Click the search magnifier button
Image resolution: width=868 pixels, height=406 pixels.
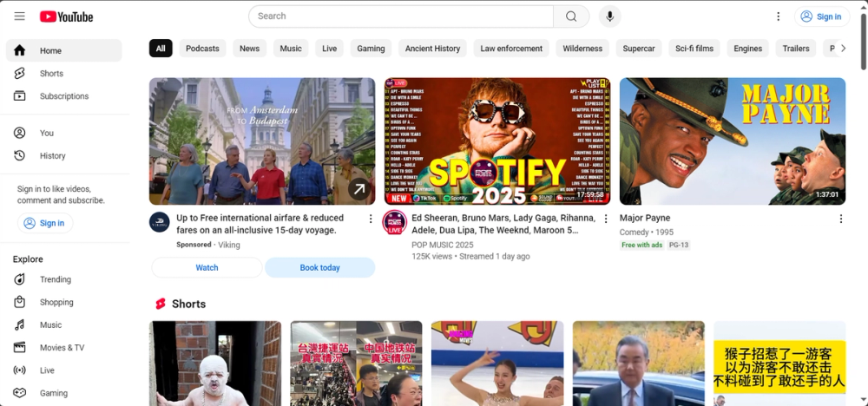571,16
